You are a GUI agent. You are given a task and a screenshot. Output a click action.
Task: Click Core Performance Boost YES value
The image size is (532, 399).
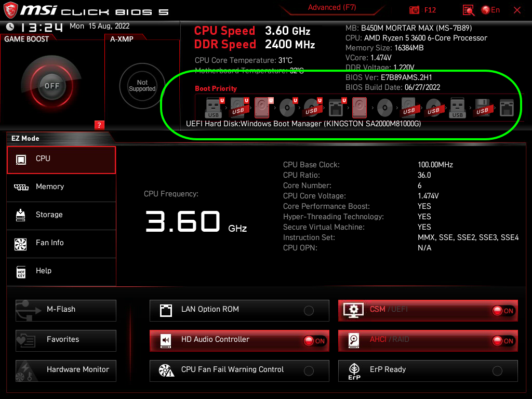(424, 206)
